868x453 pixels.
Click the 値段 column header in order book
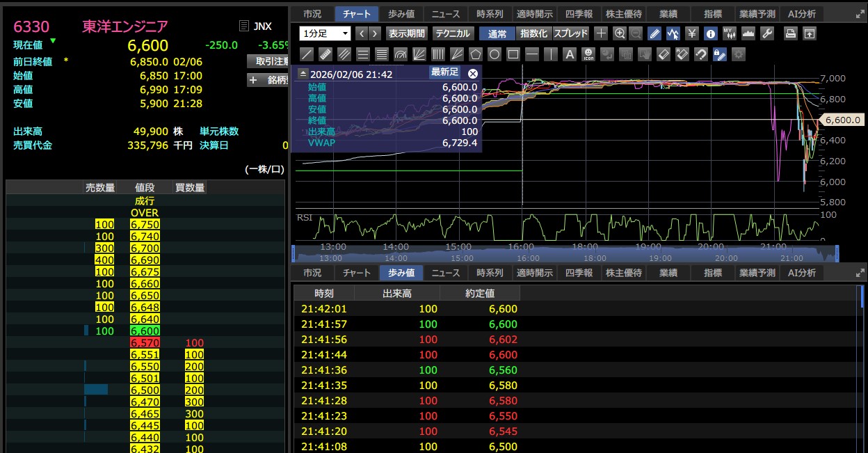145,188
